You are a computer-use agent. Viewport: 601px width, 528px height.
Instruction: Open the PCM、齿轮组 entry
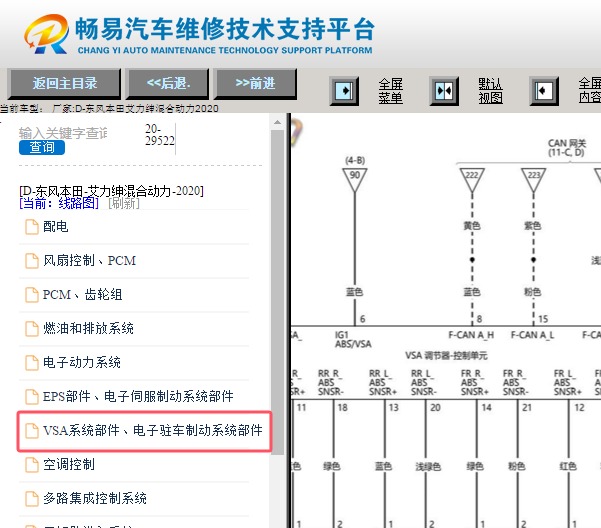tap(82, 295)
